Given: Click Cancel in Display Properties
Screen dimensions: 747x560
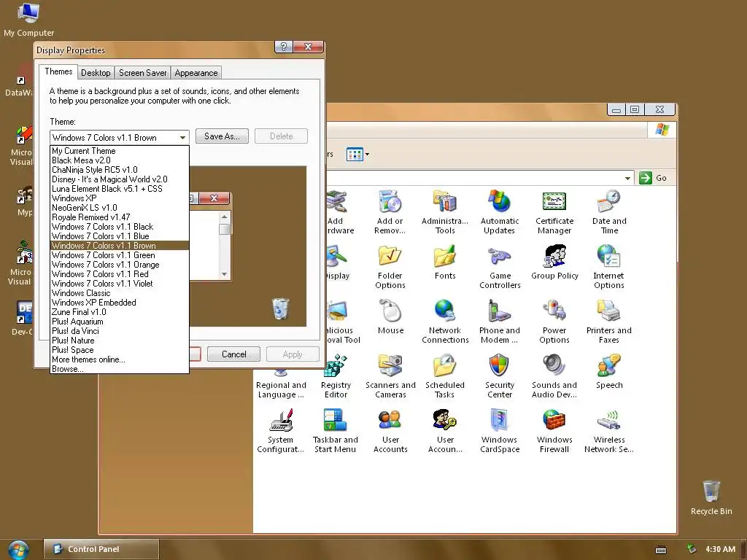Looking at the screenshot, I should point(233,354).
